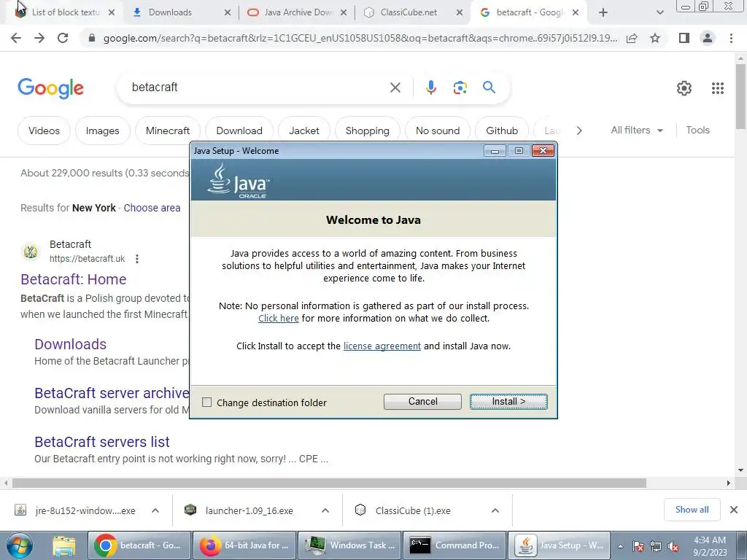Viewport: 747px width, 560px height.
Task: Show hidden tray icons arrow
Action: (620, 546)
